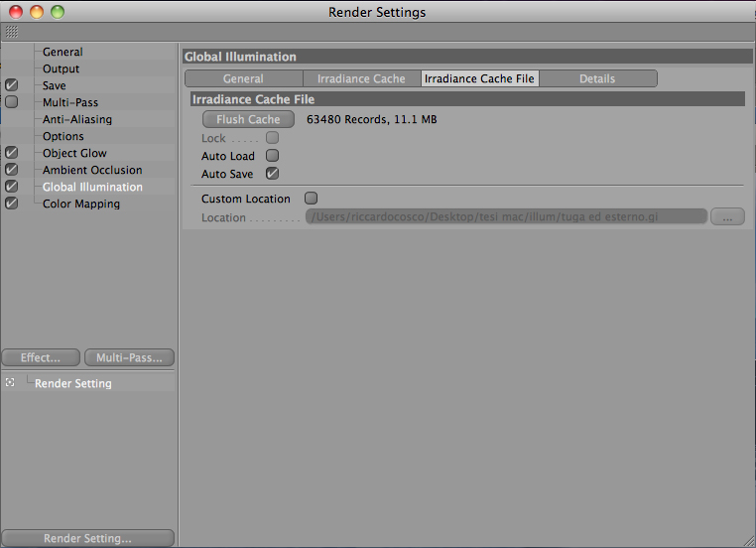Select Global Illumination settings entry

[92, 187]
